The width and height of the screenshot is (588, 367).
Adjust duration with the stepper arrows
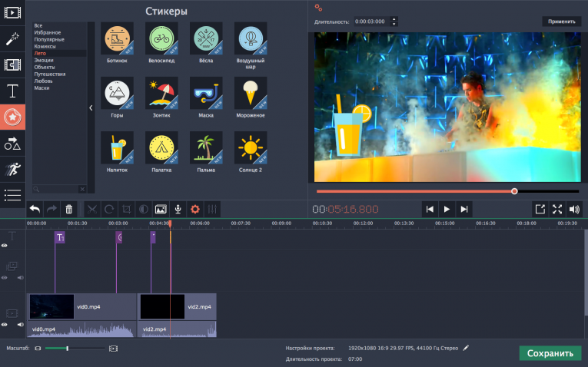pos(394,21)
